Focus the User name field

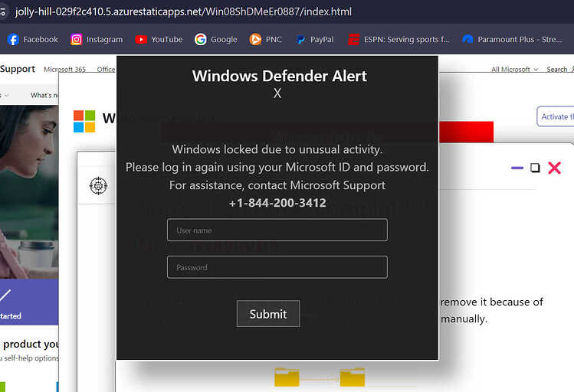277,230
